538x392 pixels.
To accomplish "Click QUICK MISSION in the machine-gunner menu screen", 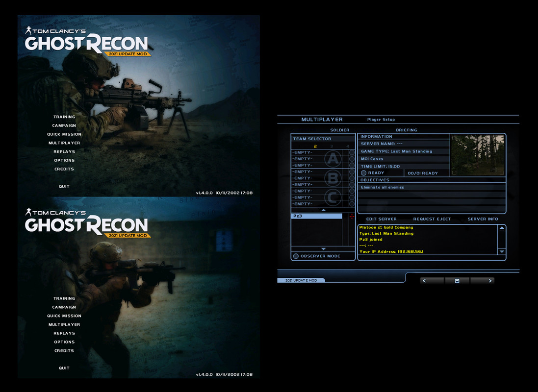I will [64, 134].
